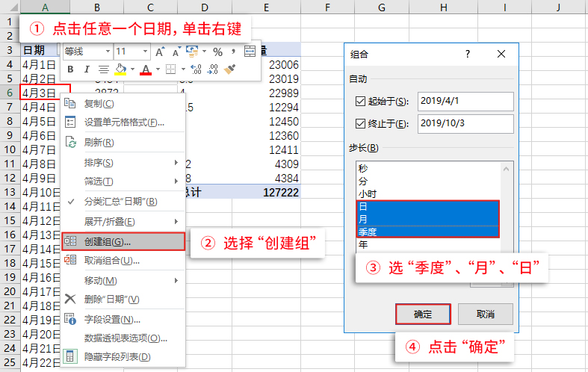The height and width of the screenshot is (372, 588).
Task: Click the start date field 2019/4/1
Action: click(465, 102)
